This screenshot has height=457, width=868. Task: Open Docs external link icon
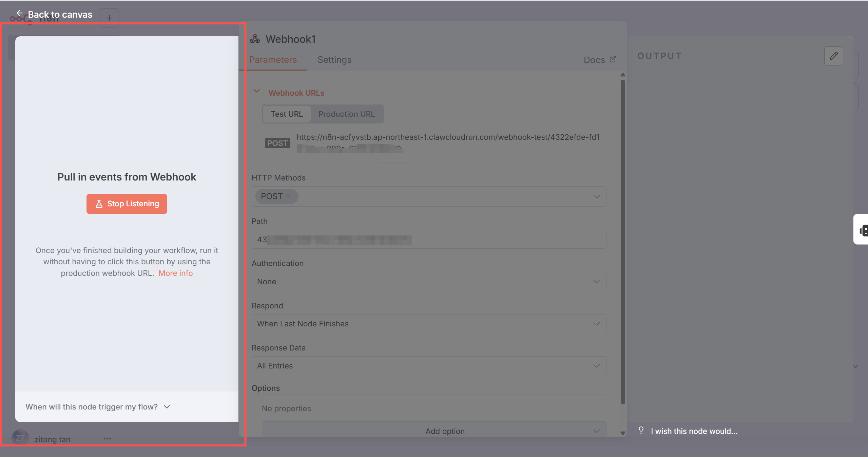pos(613,59)
